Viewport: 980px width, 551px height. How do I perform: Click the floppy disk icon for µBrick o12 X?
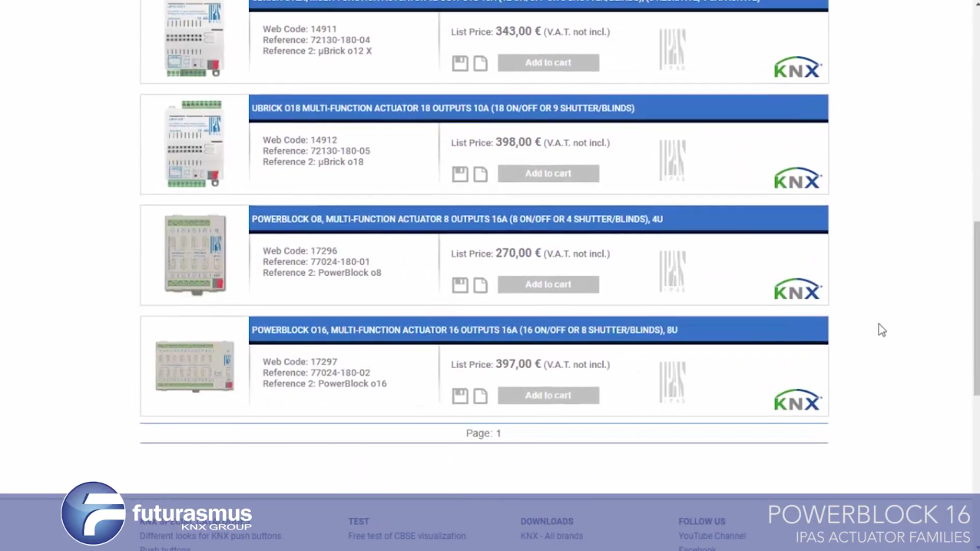coord(459,63)
